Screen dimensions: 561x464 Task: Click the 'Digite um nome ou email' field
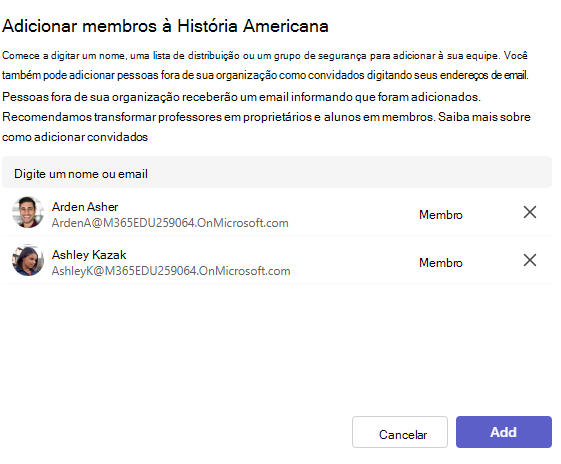(x=277, y=172)
